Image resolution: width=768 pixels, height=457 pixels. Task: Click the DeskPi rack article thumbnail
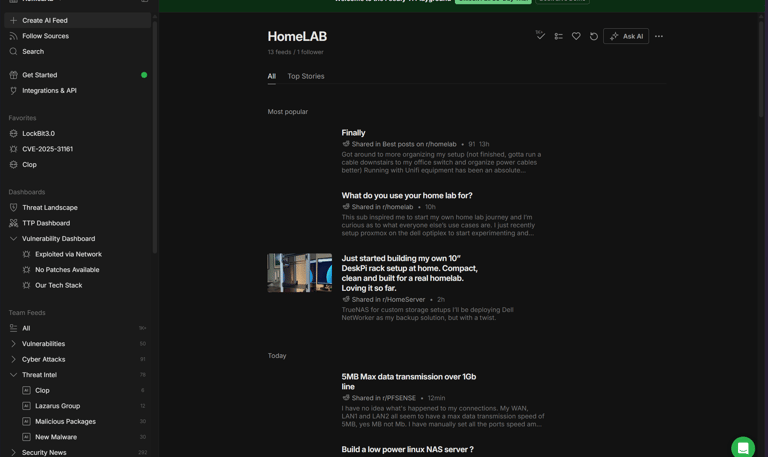click(x=300, y=273)
